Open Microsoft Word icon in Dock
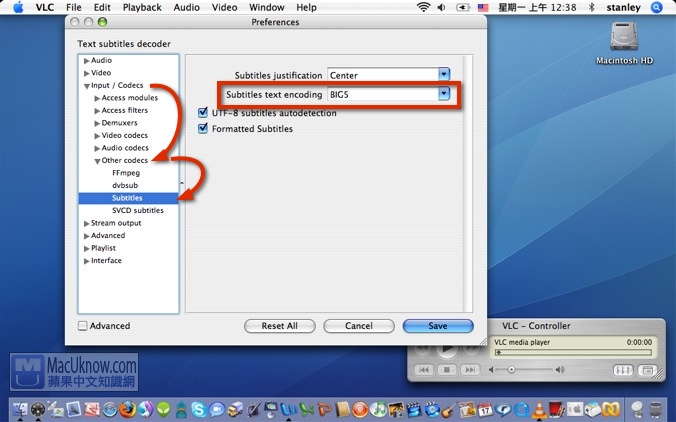The width and height of the screenshot is (676, 422). click(289, 409)
